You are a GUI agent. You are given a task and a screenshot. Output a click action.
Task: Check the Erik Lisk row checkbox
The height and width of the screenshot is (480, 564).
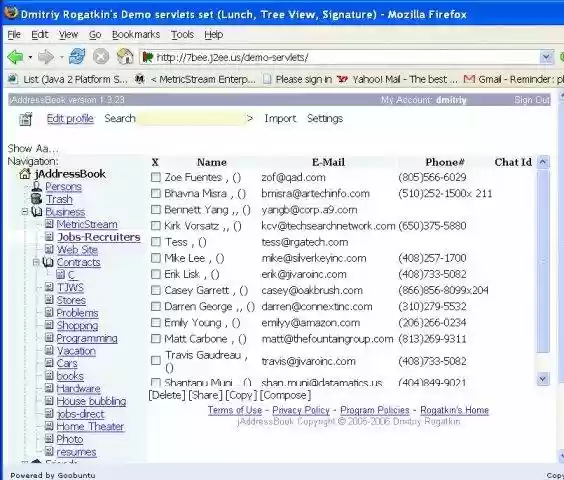tap(155, 274)
